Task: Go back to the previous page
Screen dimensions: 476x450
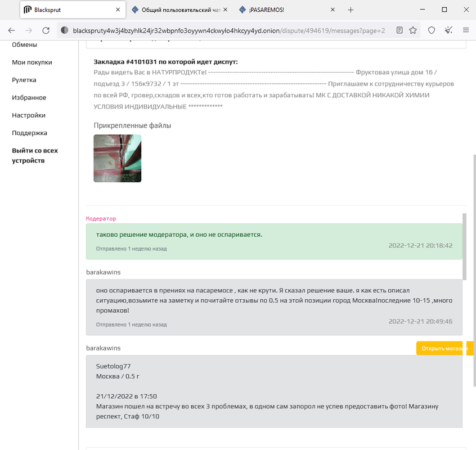Action: point(12,30)
